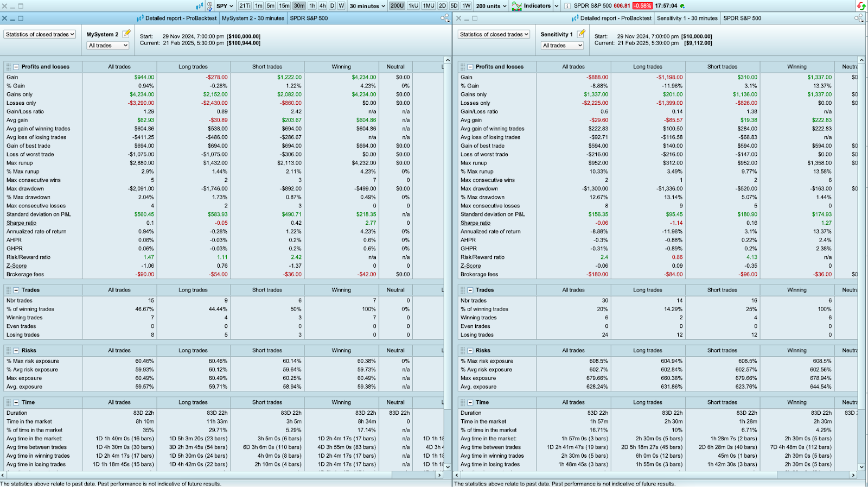The image size is (868, 487).
Task: Click the candlestick chart icon beside the SPY selector
Action: coord(199,6)
